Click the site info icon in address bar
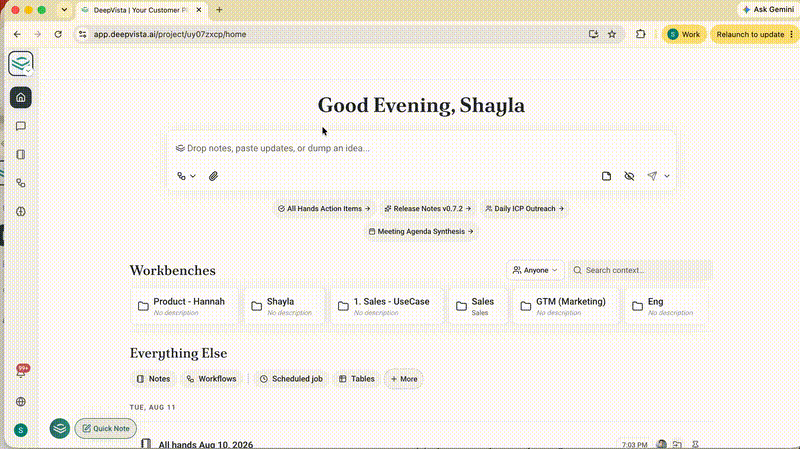This screenshot has width=800, height=449. pos(83,34)
